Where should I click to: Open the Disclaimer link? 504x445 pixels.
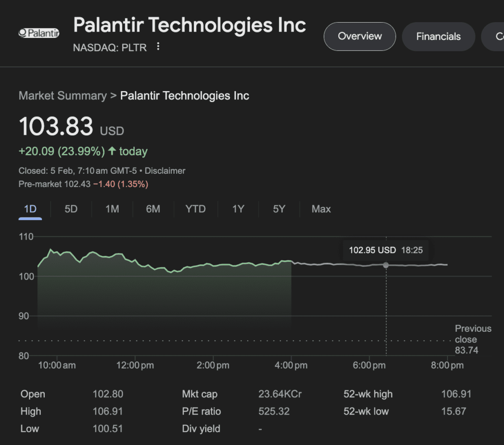pyautogui.click(x=165, y=171)
